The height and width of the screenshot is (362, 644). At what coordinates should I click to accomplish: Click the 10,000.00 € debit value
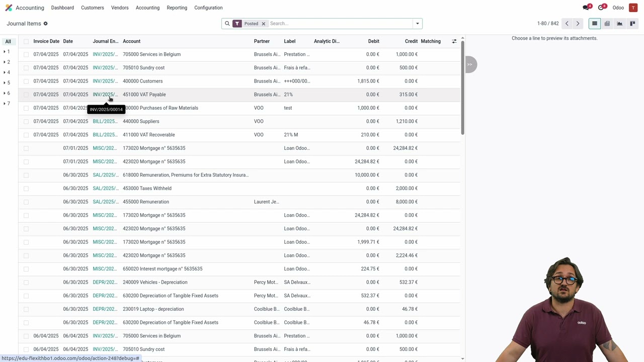367,175
